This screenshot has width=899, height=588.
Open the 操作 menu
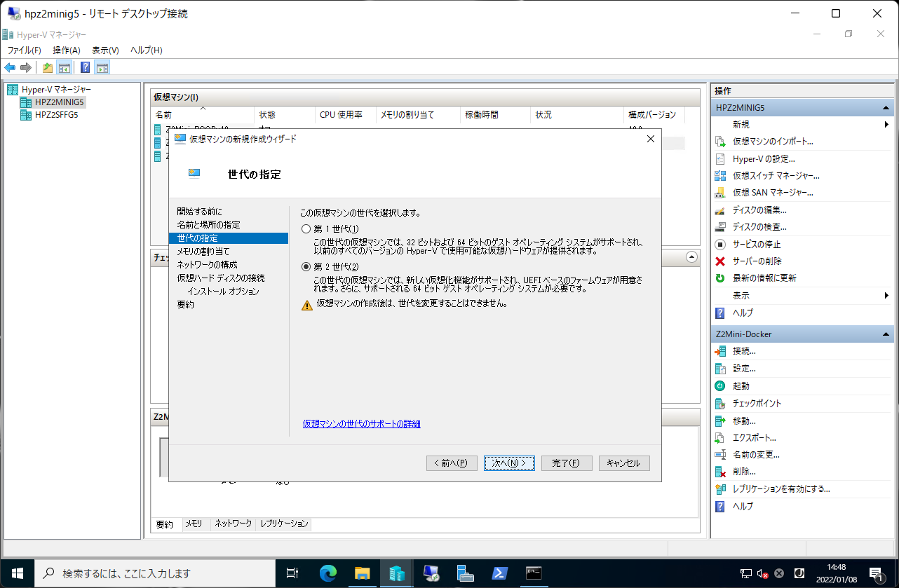(x=67, y=50)
